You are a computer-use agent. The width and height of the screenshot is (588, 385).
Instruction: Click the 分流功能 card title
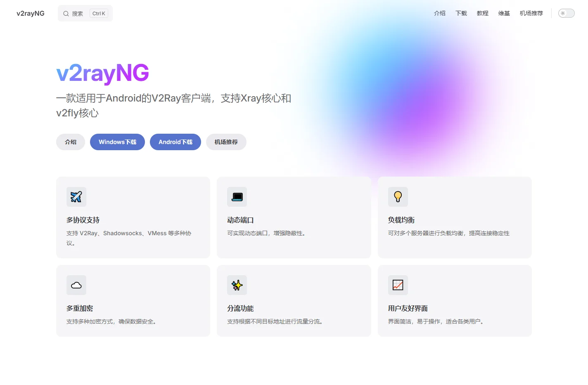240,308
